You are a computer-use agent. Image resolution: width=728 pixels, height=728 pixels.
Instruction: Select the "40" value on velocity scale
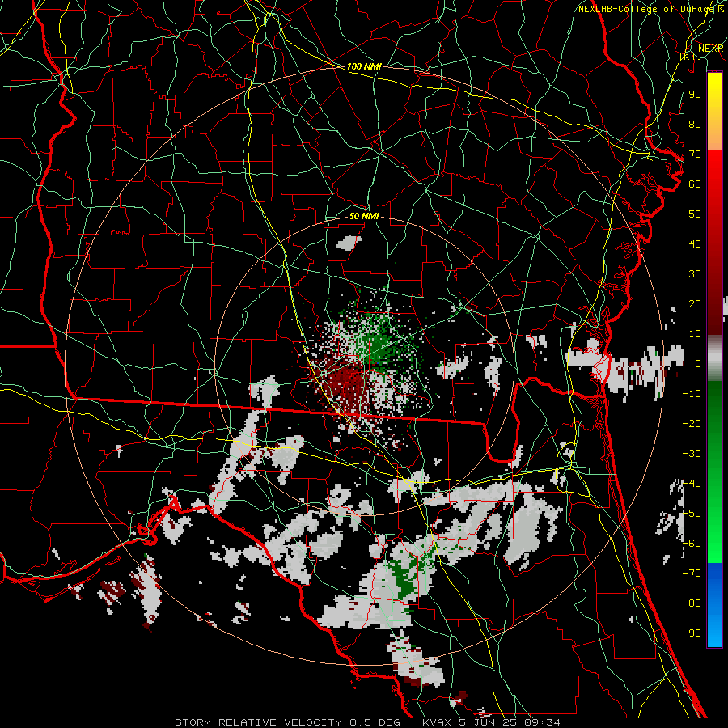click(695, 243)
